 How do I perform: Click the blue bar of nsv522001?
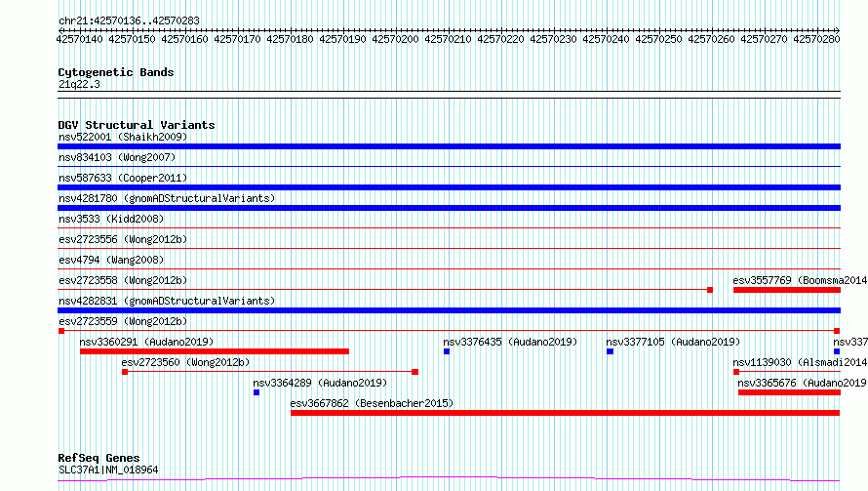coord(449,146)
